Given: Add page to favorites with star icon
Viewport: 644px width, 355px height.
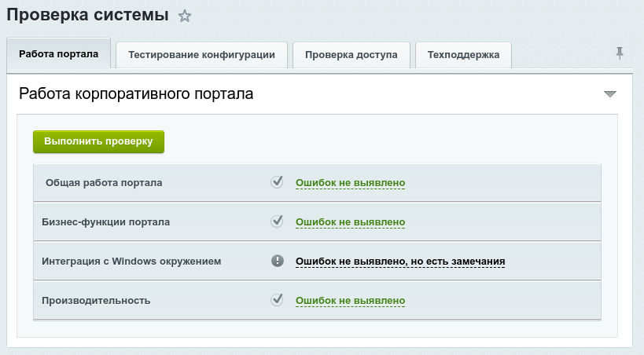Looking at the screenshot, I should 185,16.
